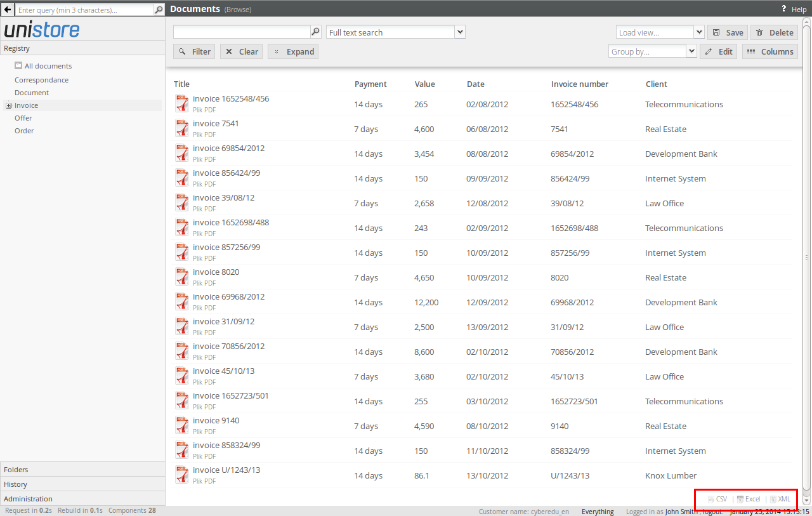
Task: Click the Knox Lumber client cell
Action: click(x=671, y=475)
